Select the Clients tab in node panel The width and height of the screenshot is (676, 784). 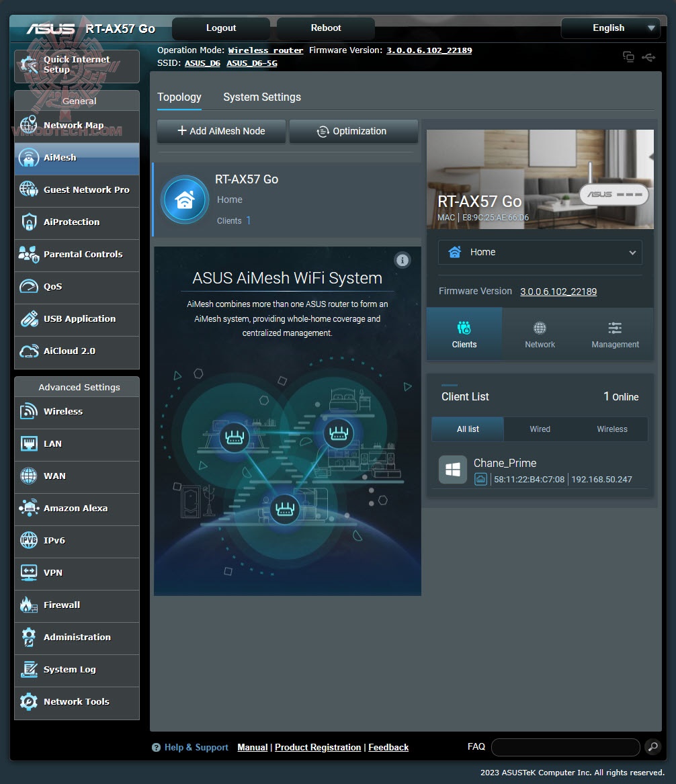point(464,334)
